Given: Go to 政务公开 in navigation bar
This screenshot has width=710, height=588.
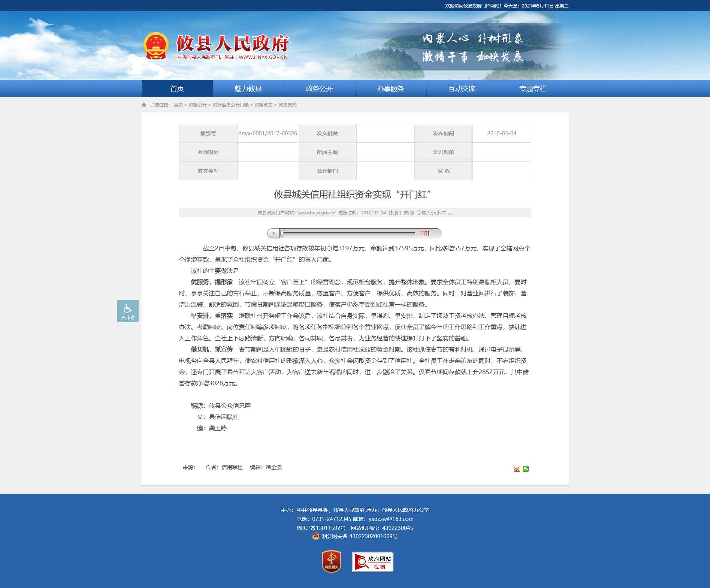Looking at the screenshot, I should click(x=319, y=88).
